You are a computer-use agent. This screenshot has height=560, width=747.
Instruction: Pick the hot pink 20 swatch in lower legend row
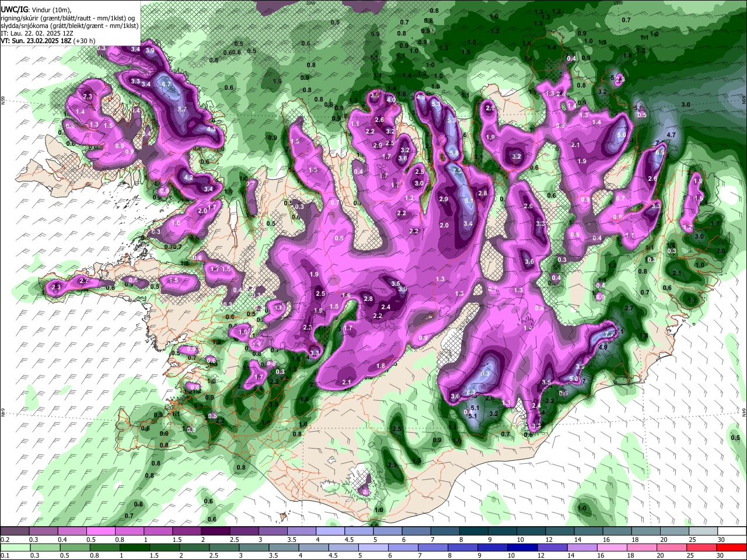(x=671, y=547)
